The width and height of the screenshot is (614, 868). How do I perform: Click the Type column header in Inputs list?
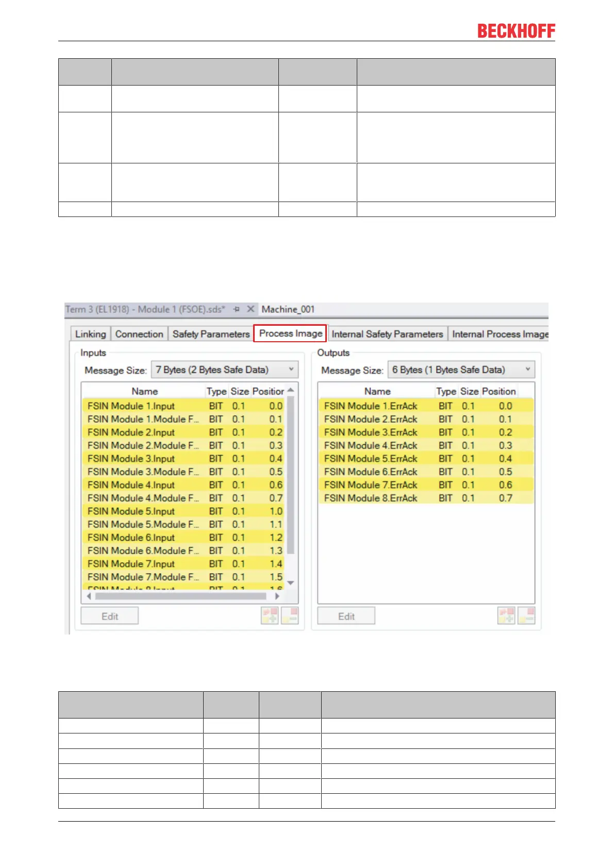pyautogui.click(x=217, y=391)
